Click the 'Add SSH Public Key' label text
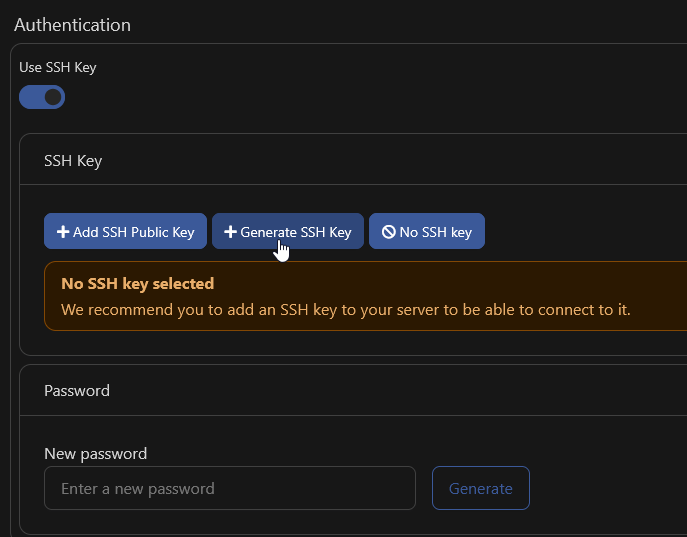Screen dimensions: 687x537 click(133, 232)
